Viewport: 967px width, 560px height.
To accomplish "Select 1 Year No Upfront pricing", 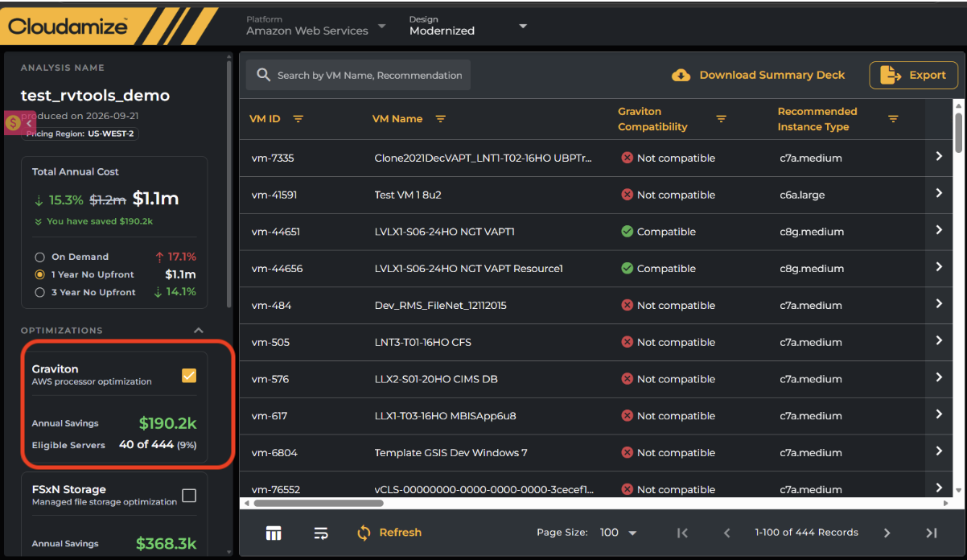I will (x=39, y=275).
